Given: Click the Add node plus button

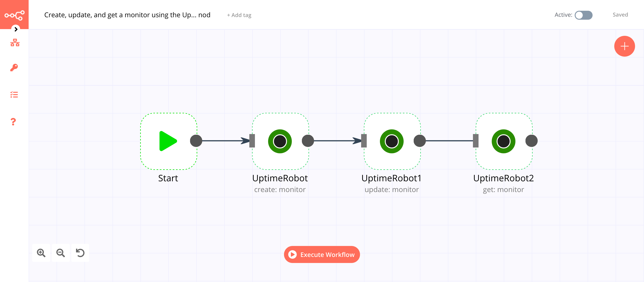Looking at the screenshot, I should tap(625, 46).
